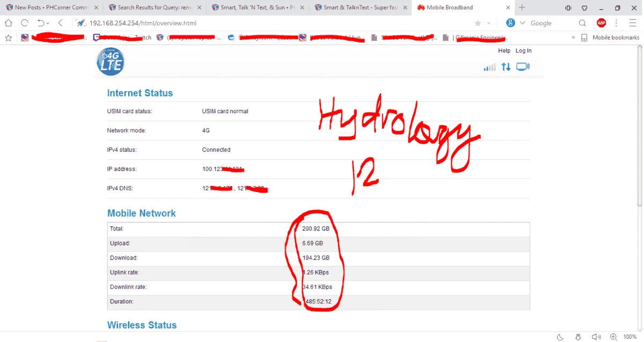
Task: Go back to previous page
Action: [60, 23]
